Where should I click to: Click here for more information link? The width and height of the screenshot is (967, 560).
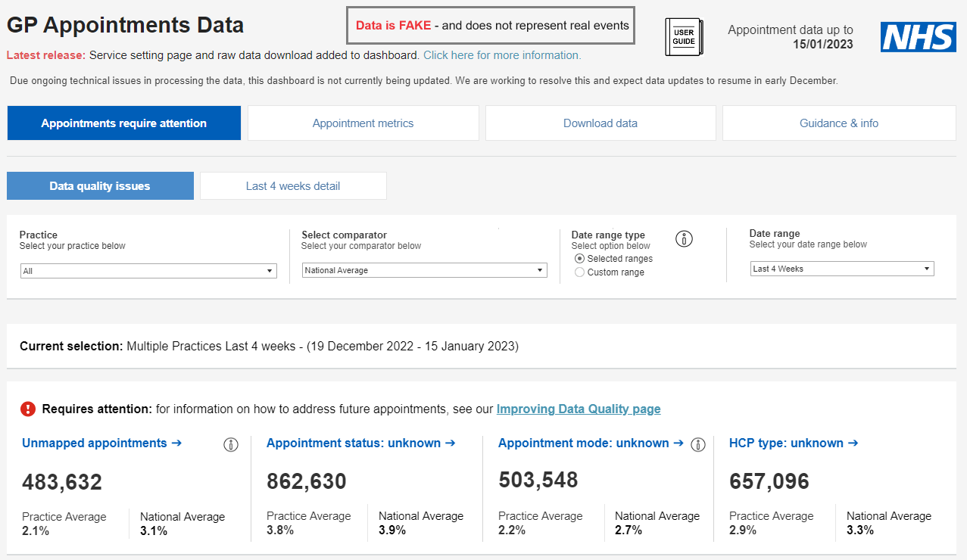pos(502,54)
